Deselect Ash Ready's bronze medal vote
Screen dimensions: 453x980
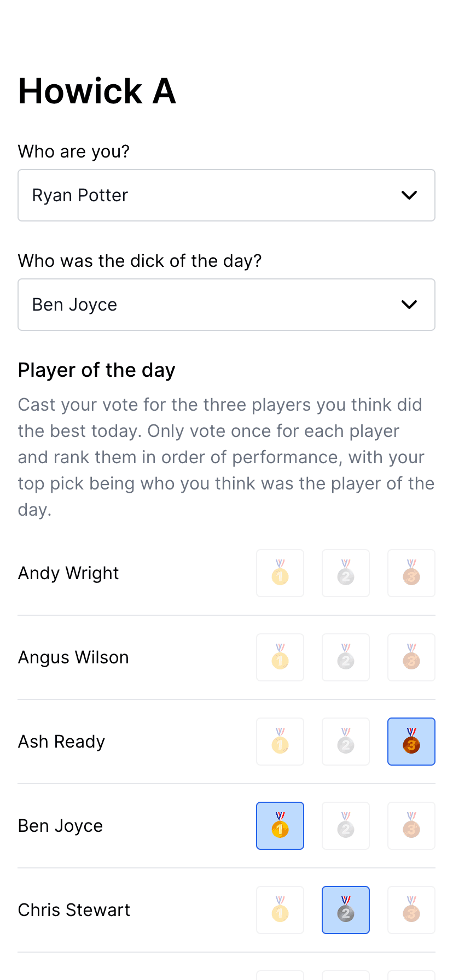click(x=411, y=742)
